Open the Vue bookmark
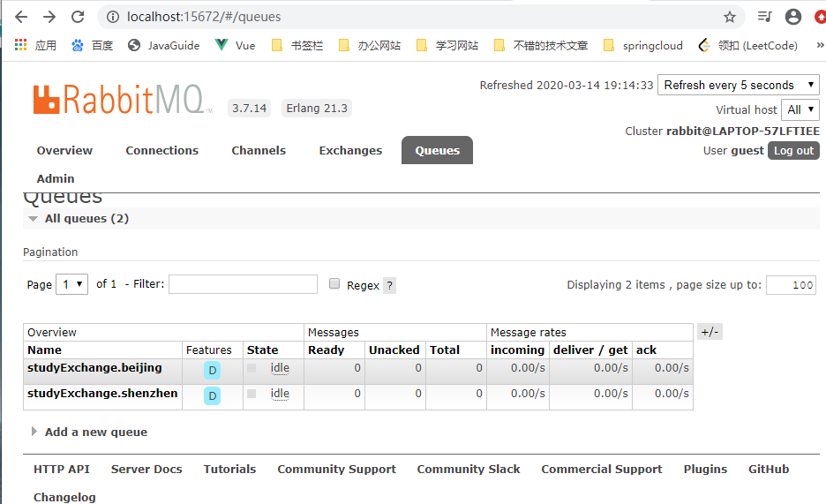Viewport: 826px width, 504px height. pyautogui.click(x=235, y=45)
